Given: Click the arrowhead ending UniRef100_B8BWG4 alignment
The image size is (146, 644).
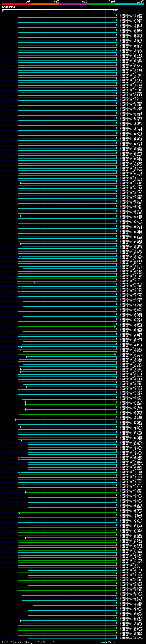Looking at the screenshot, I should tap(115, 326).
